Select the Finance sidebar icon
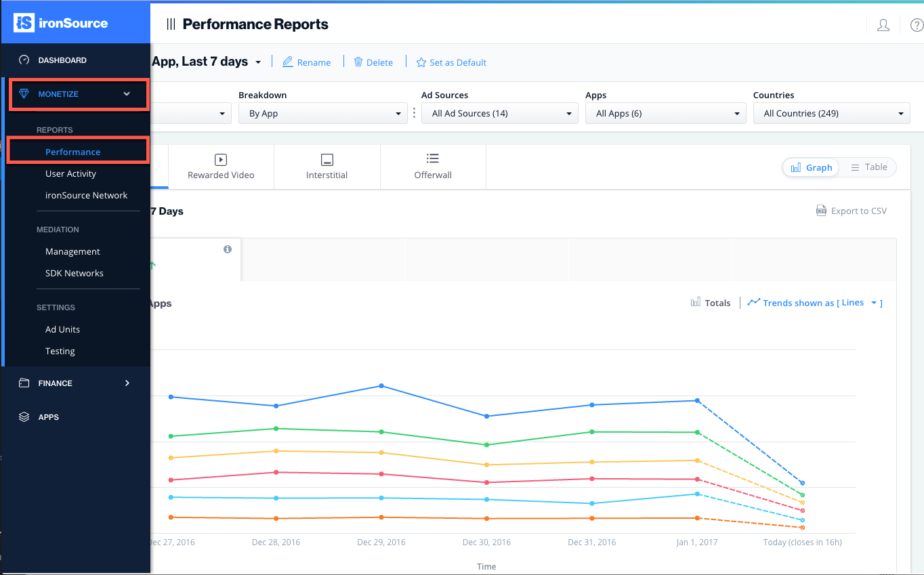 point(25,383)
